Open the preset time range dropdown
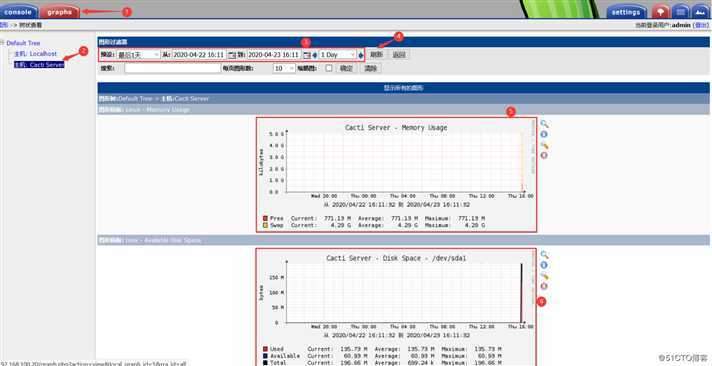Screen dimensions: 712x366 (138, 55)
